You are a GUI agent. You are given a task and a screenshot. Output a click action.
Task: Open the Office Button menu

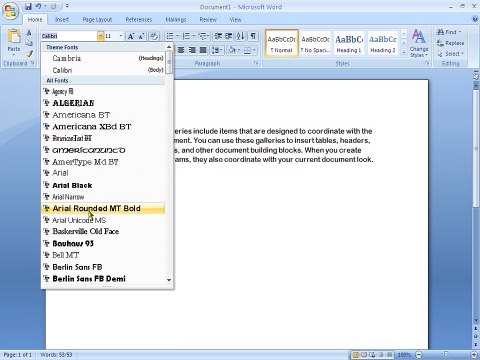click(x=10, y=11)
